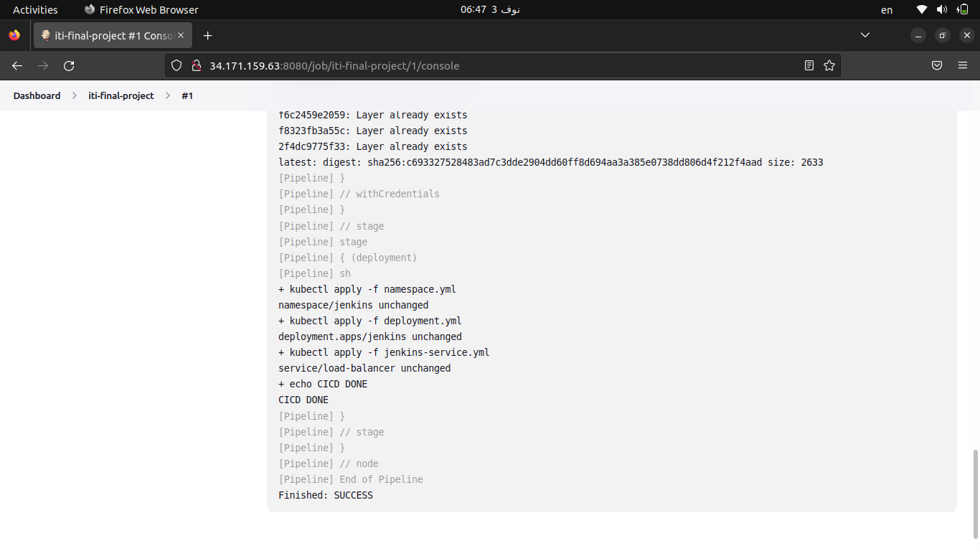
Task: Save page to Pocket
Action: [x=936, y=65]
